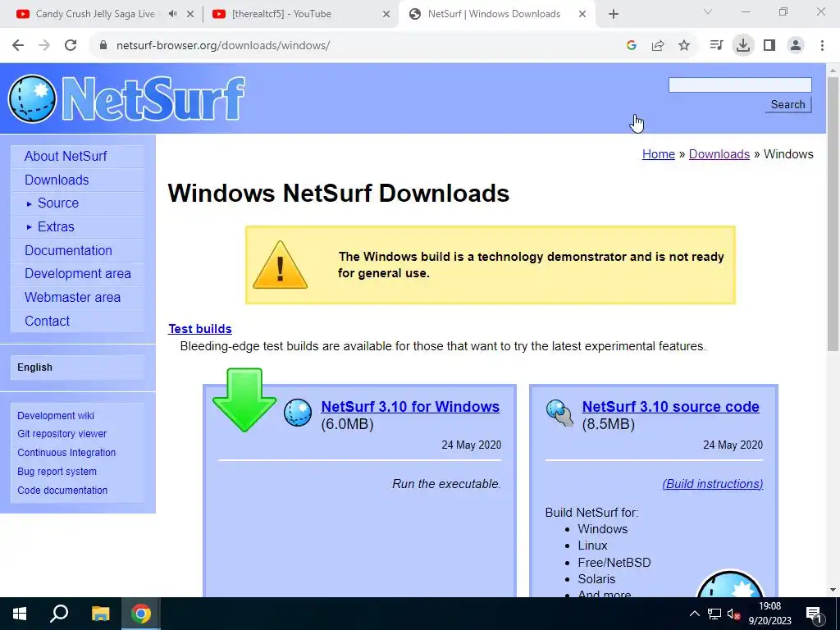
Task: Show hidden system tray icons
Action: click(694, 614)
